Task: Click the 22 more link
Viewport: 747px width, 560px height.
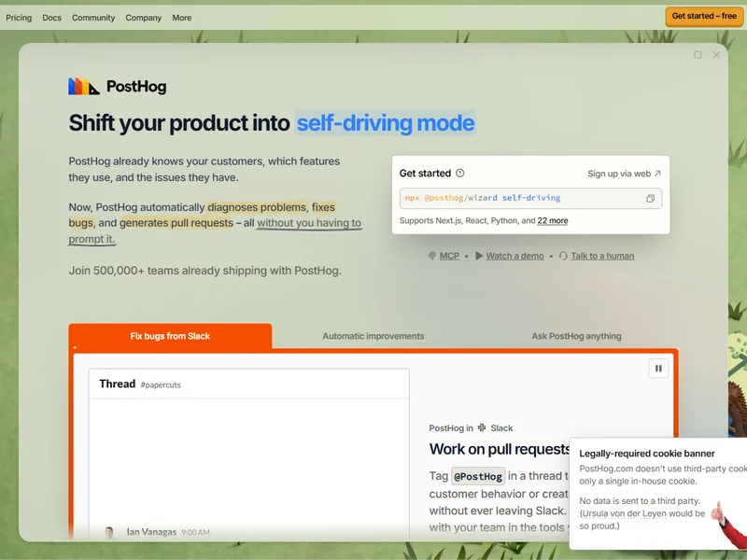Action: point(553,220)
